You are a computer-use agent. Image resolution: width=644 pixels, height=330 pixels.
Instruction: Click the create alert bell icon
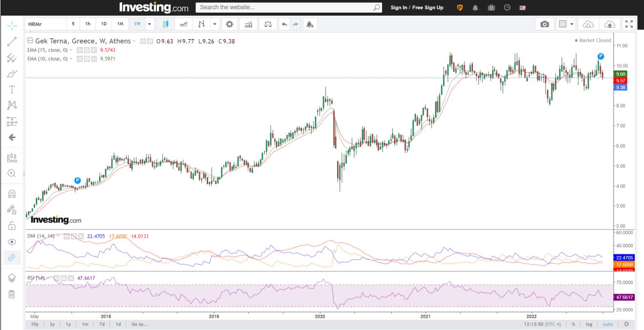point(310,24)
